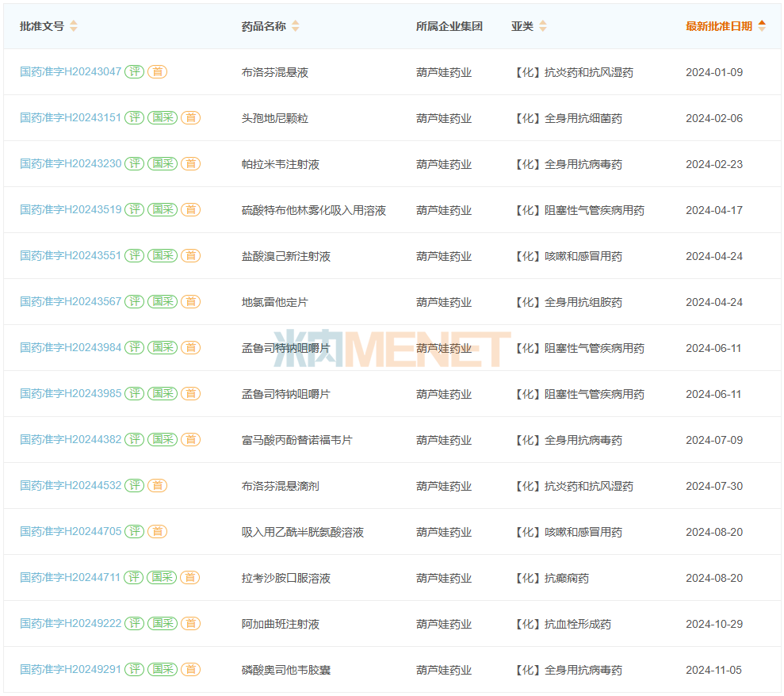Click 首 badge in H20249222 row
784x696 pixels.
tap(190, 624)
